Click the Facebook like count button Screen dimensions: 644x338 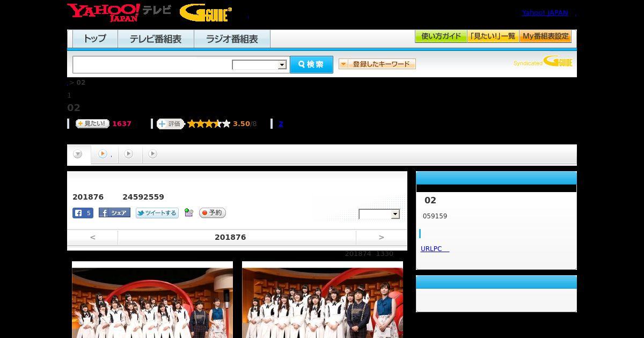point(83,213)
